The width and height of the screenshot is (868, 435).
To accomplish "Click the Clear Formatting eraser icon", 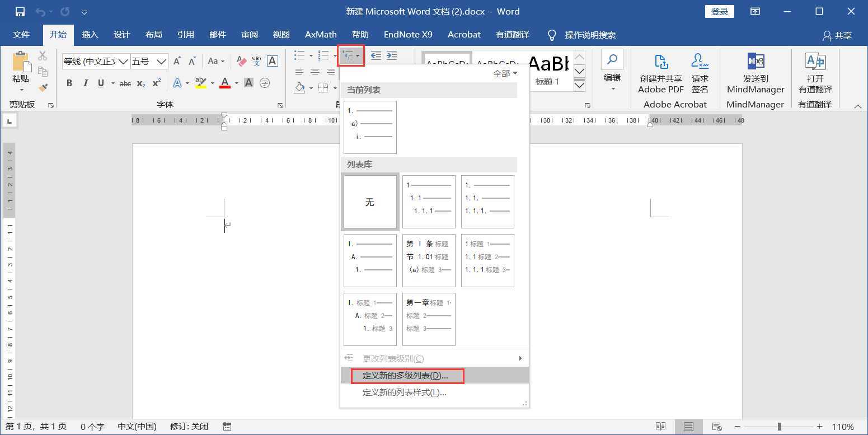I will pyautogui.click(x=242, y=61).
